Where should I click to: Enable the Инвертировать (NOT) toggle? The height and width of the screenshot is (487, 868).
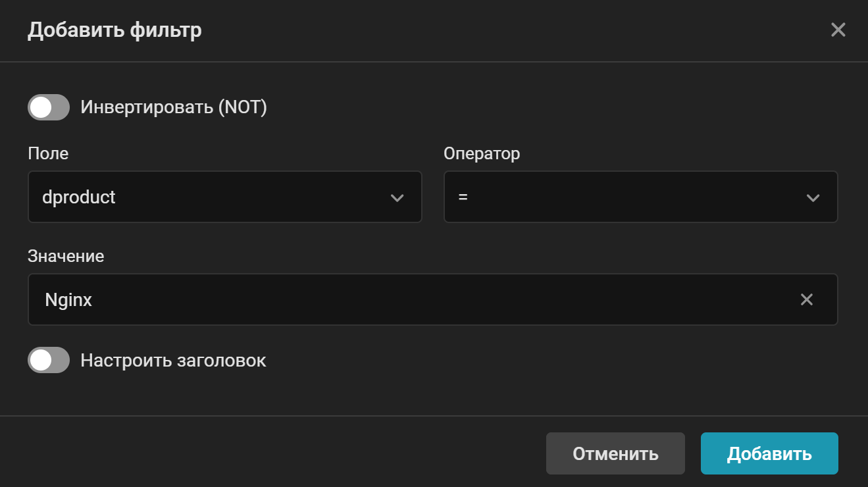coord(48,107)
